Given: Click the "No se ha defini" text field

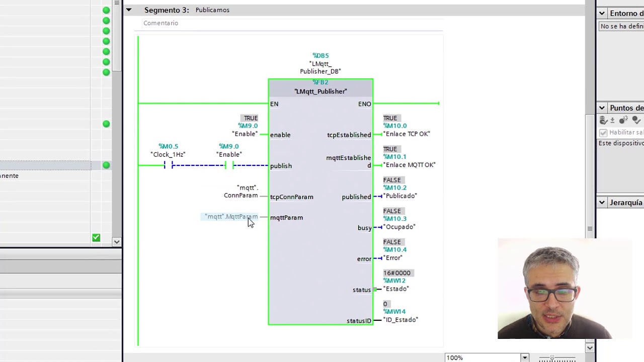Looking at the screenshot, I should 621,26.
